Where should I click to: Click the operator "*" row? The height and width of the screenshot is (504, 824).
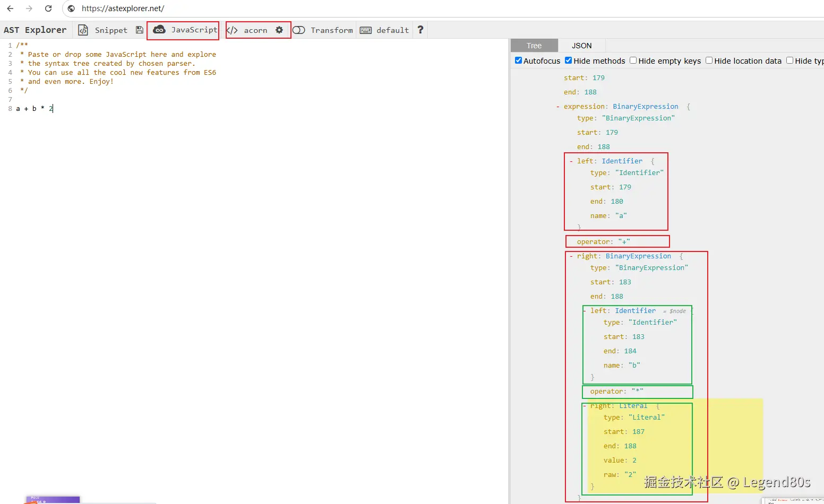pyautogui.click(x=617, y=392)
